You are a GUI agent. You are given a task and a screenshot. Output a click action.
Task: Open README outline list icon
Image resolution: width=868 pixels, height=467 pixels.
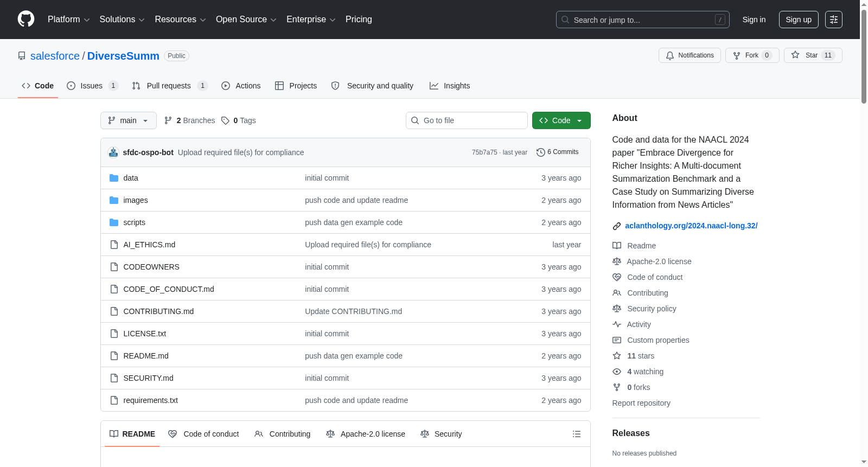pos(577,434)
